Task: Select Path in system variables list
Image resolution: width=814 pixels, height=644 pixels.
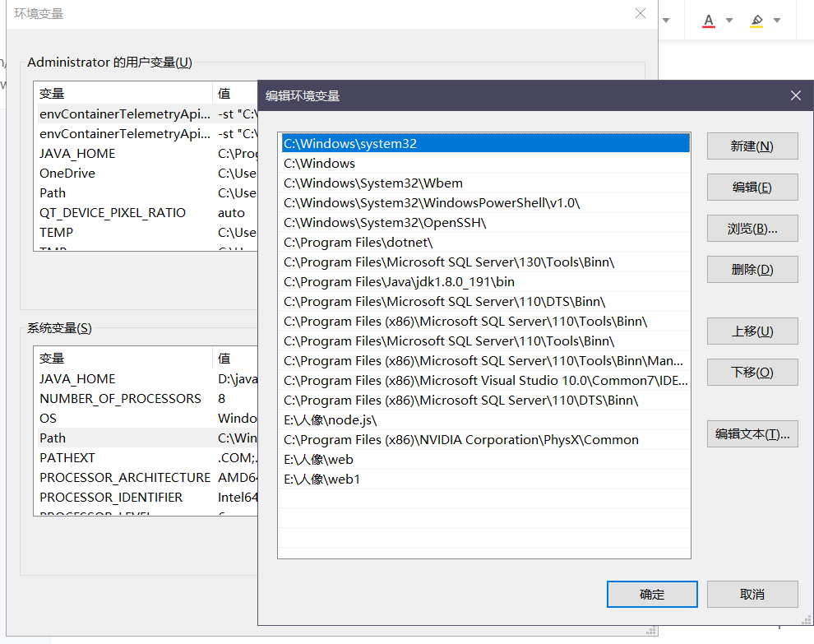Action: click(146, 438)
